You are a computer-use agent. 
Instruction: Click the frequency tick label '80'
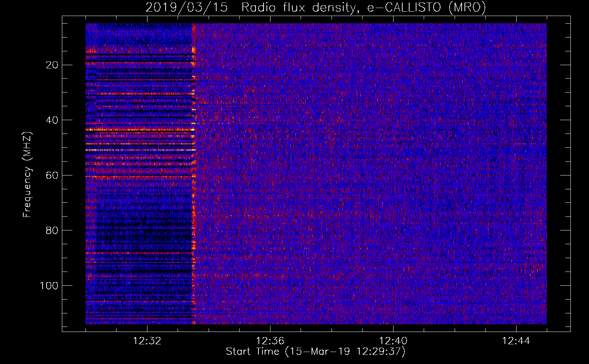coord(52,230)
